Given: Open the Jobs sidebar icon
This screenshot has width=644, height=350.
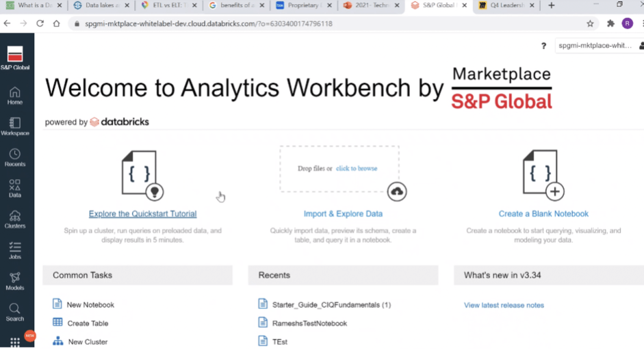Looking at the screenshot, I should [x=14, y=250].
